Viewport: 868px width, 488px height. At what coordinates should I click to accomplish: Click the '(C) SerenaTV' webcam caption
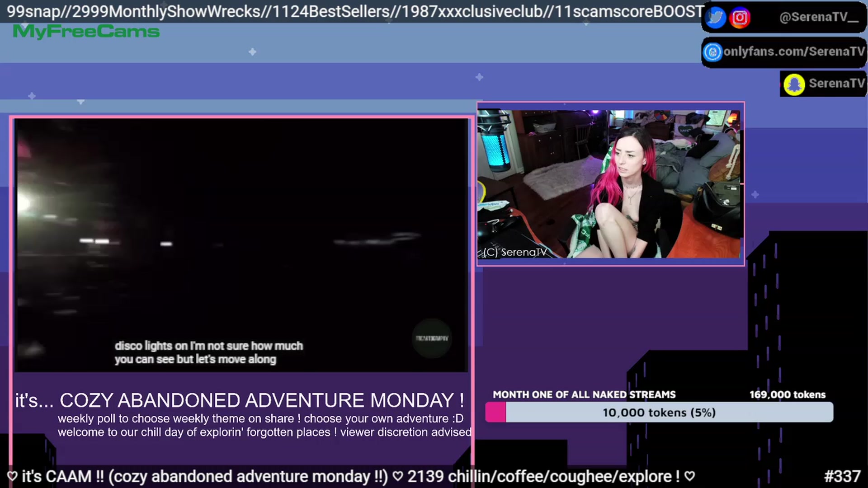point(515,252)
